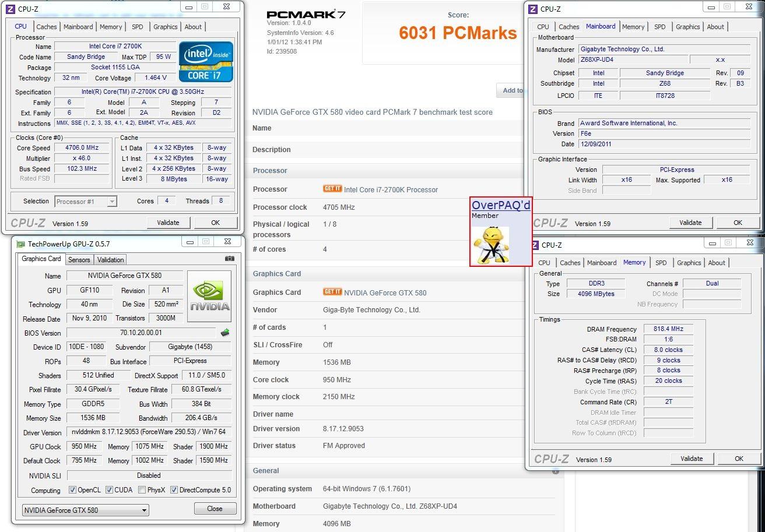Image resolution: width=765 pixels, height=532 pixels.
Task: Click the GPU-Z title bar app icon
Action: [20, 244]
